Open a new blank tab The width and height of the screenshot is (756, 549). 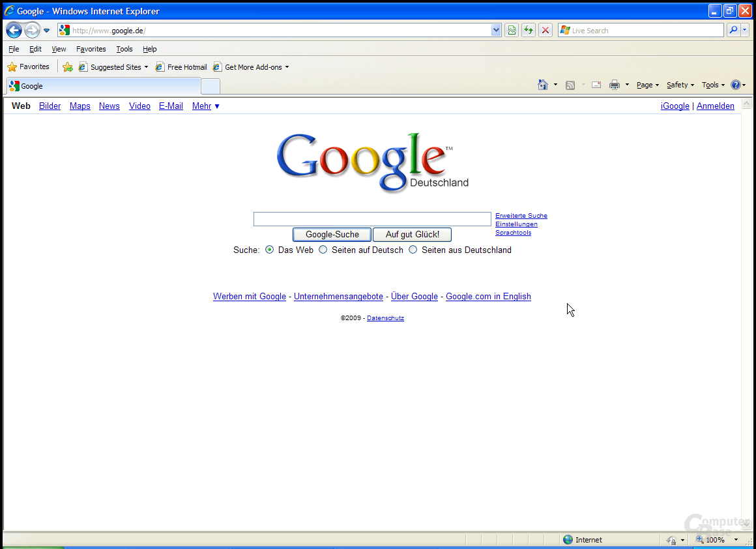coord(211,86)
